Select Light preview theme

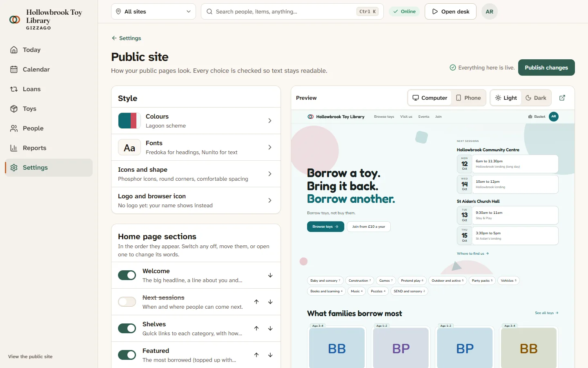coord(506,98)
